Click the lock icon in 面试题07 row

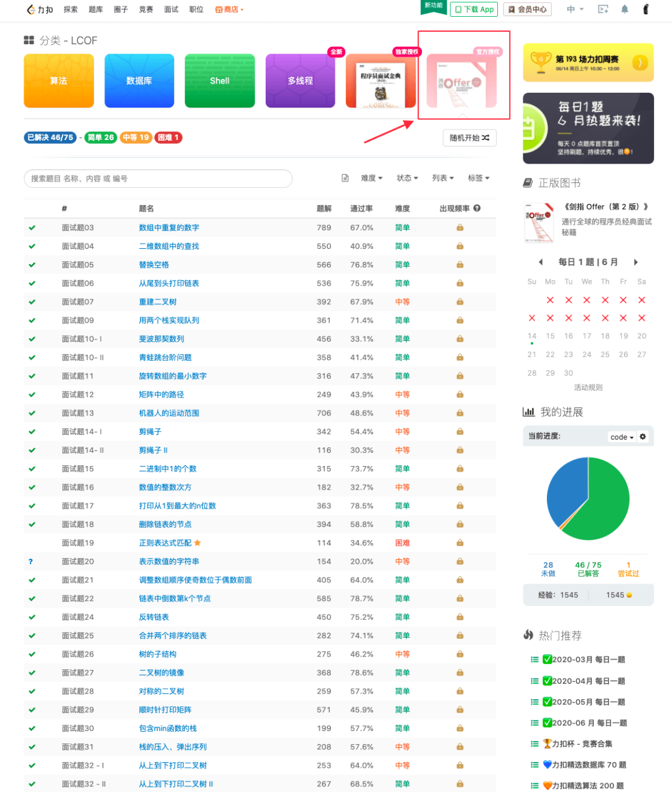pos(460,302)
